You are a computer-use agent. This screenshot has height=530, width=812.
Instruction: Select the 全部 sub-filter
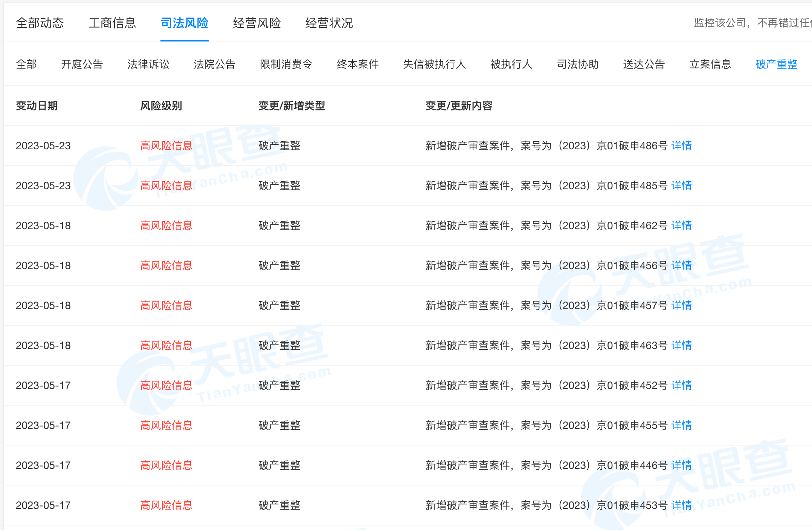pyautogui.click(x=26, y=64)
